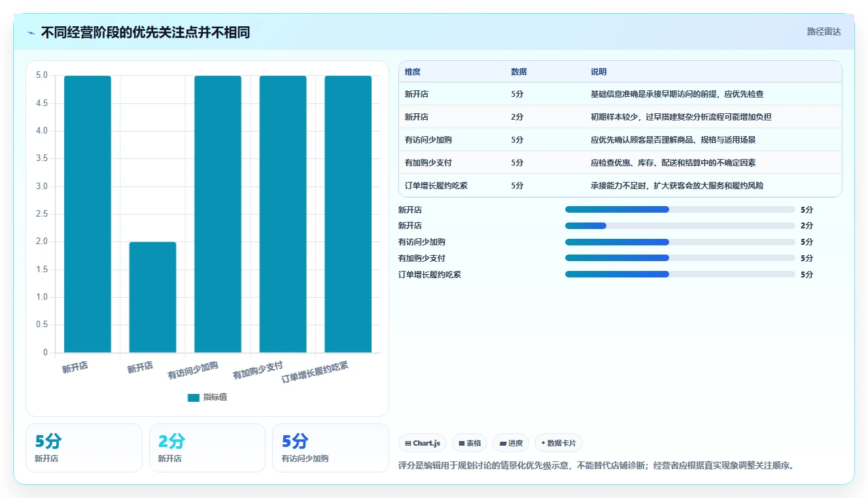Click the 有加购少支付 progress bar
This screenshot has width=868, height=498.
click(x=680, y=258)
